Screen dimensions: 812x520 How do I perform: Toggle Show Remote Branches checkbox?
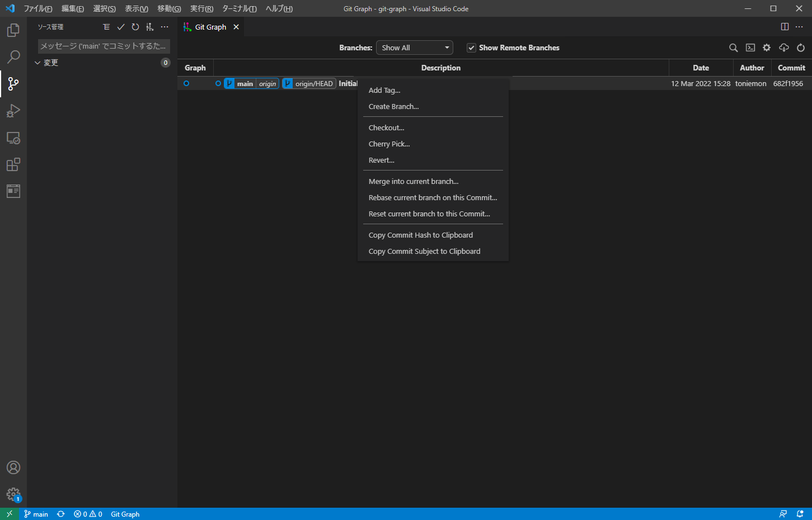pos(471,48)
